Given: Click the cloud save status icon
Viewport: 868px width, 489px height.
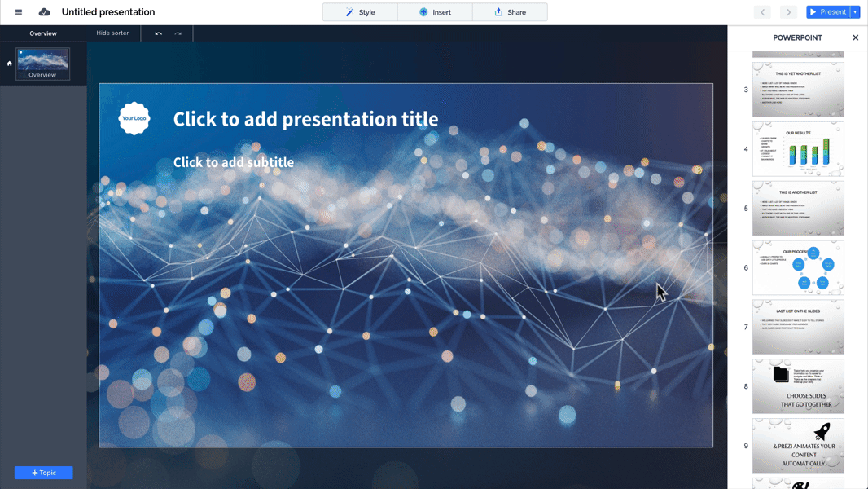Looking at the screenshot, I should coord(44,11).
